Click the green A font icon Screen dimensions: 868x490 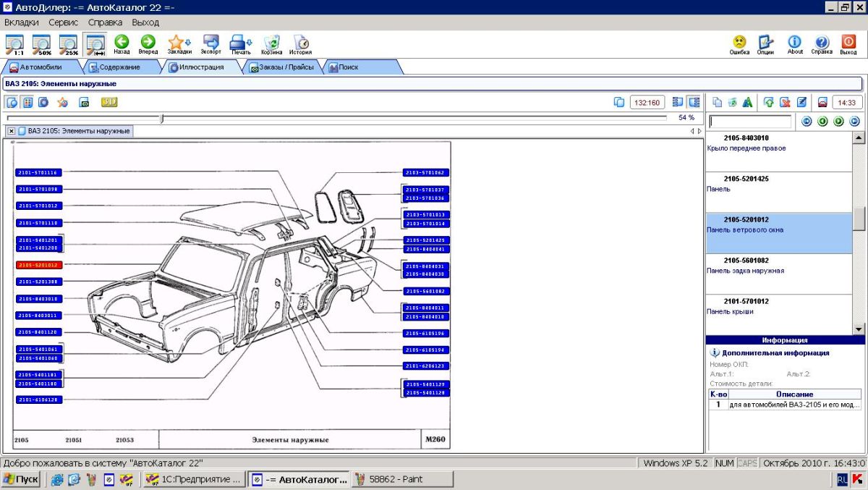[747, 102]
